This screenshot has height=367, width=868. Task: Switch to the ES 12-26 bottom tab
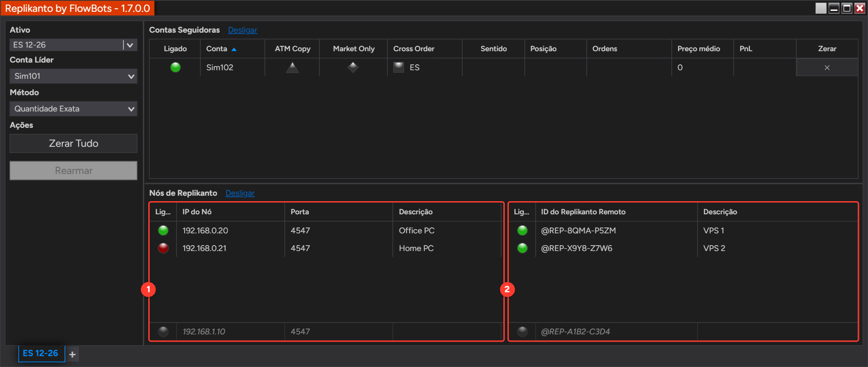(x=41, y=353)
